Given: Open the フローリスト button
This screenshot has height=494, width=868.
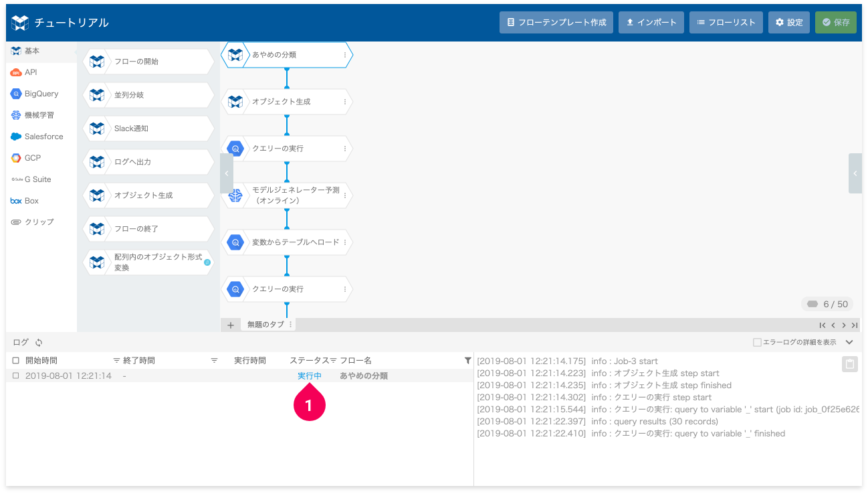Looking at the screenshot, I should (x=726, y=22).
